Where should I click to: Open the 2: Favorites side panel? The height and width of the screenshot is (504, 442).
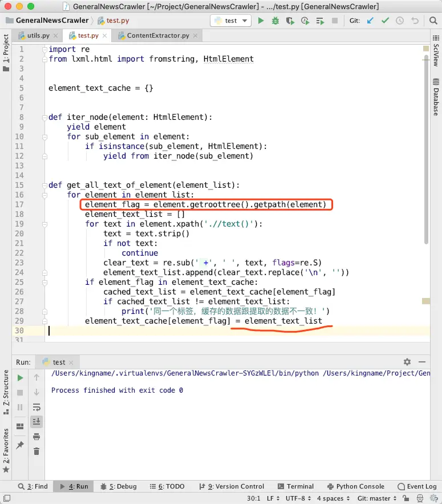tap(6, 451)
